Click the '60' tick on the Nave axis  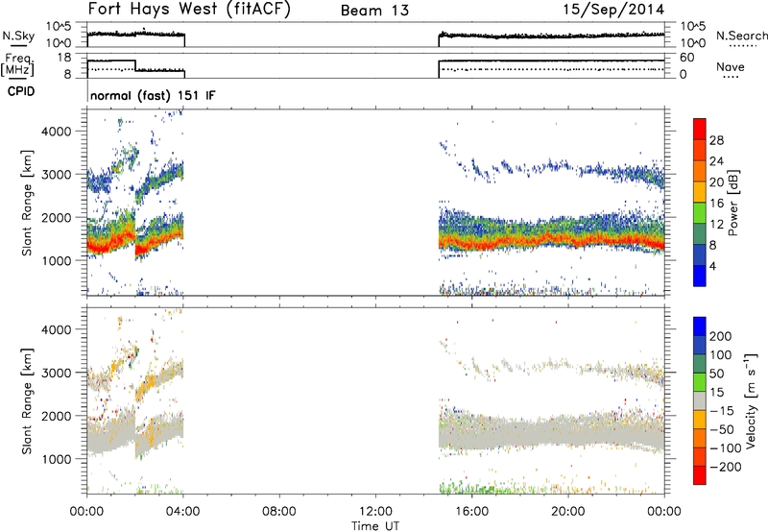tap(687, 58)
